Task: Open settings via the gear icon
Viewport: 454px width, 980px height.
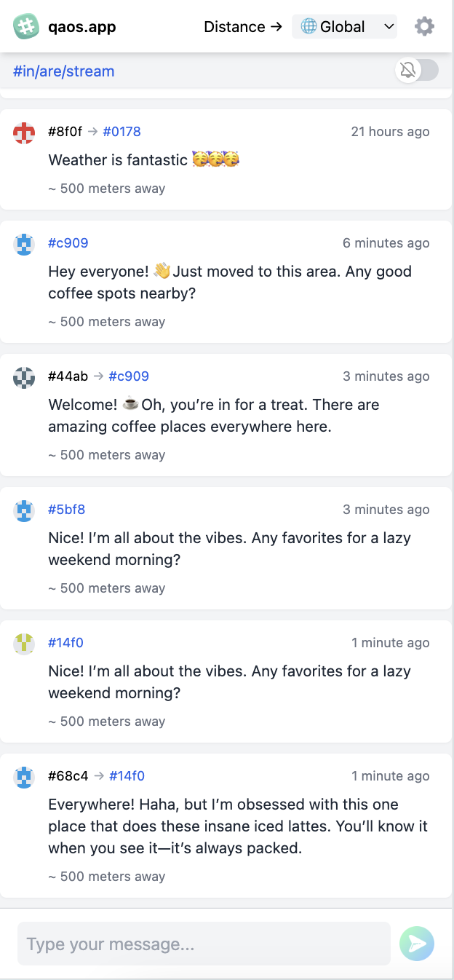Action: click(x=425, y=27)
